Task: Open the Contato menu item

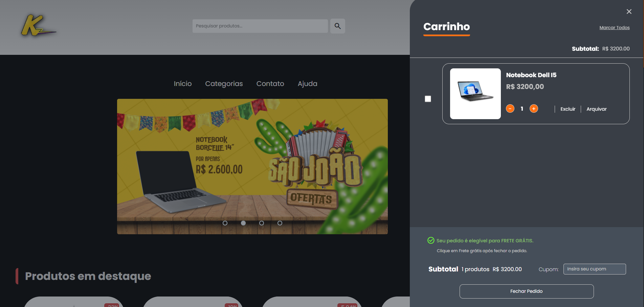Action: pyautogui.click(x=270, y=84)
